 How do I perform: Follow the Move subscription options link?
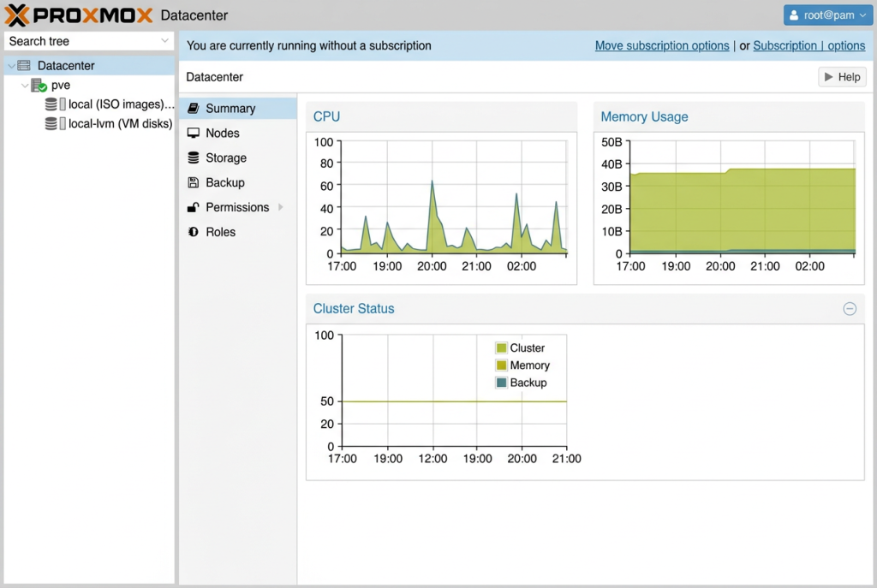click(x=662, y=46)
